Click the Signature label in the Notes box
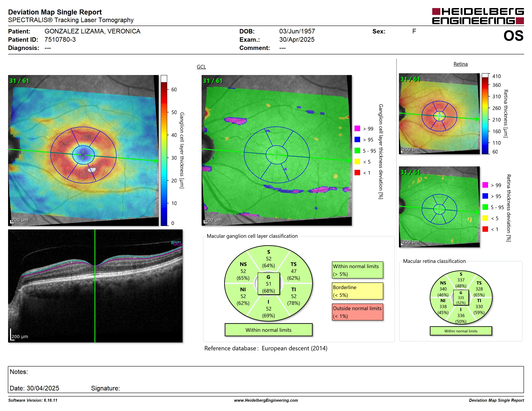532x411 pixels. click(x=105, y=388)
